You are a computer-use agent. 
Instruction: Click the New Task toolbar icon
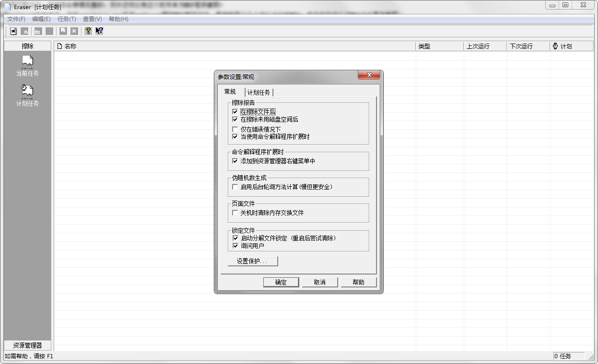point(13,31)
